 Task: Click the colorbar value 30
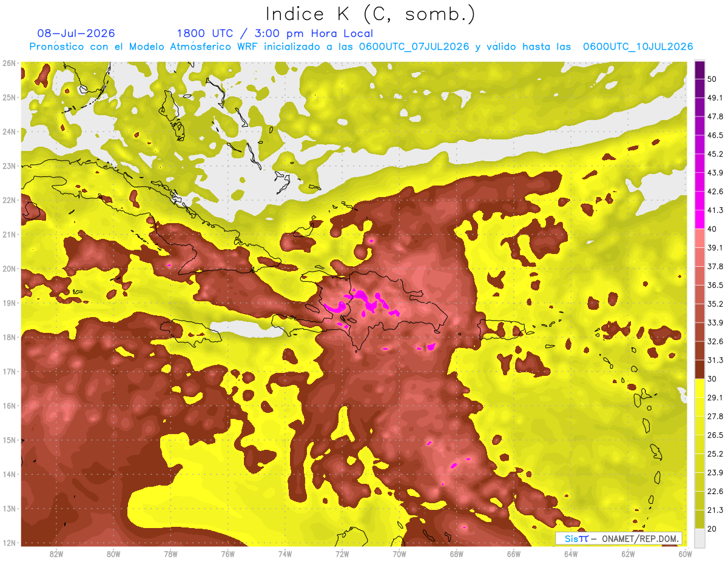[x=713, y=379]
